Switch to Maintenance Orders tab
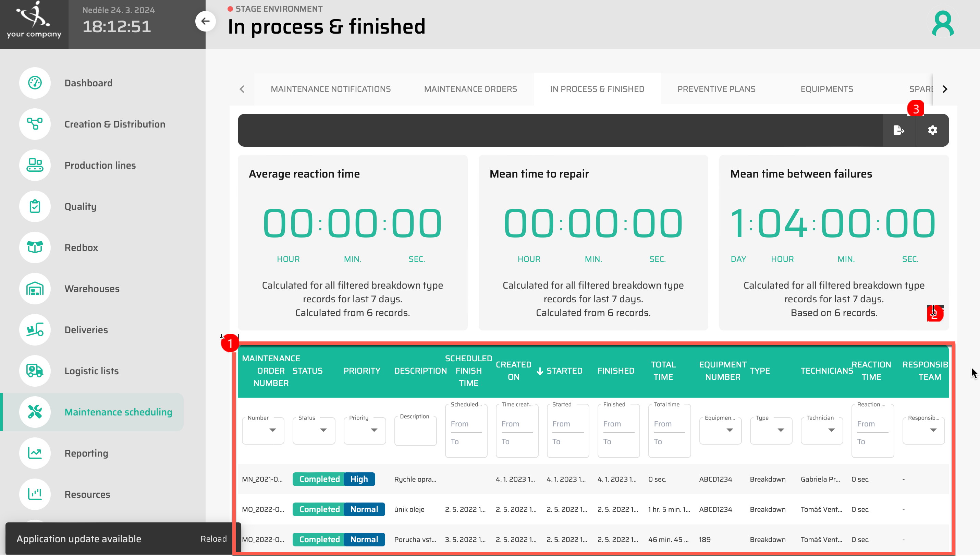This screenshot has width=980, height=556. (x=470, y=89)
